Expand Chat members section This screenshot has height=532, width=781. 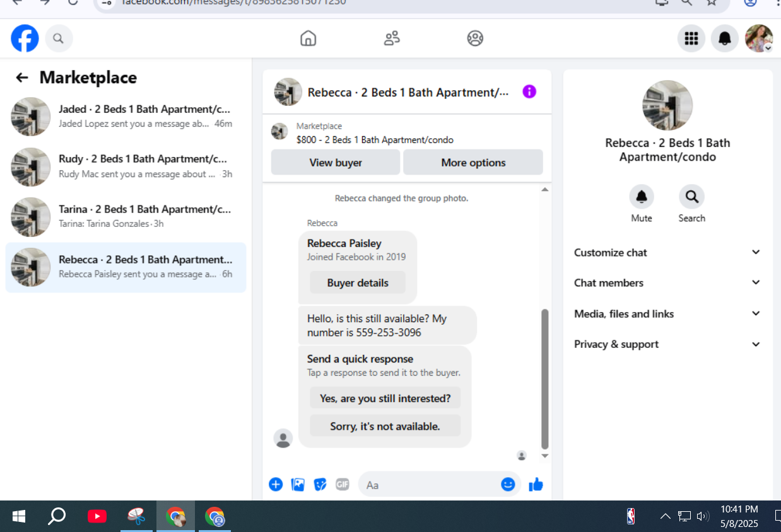[x=667, y=282]
